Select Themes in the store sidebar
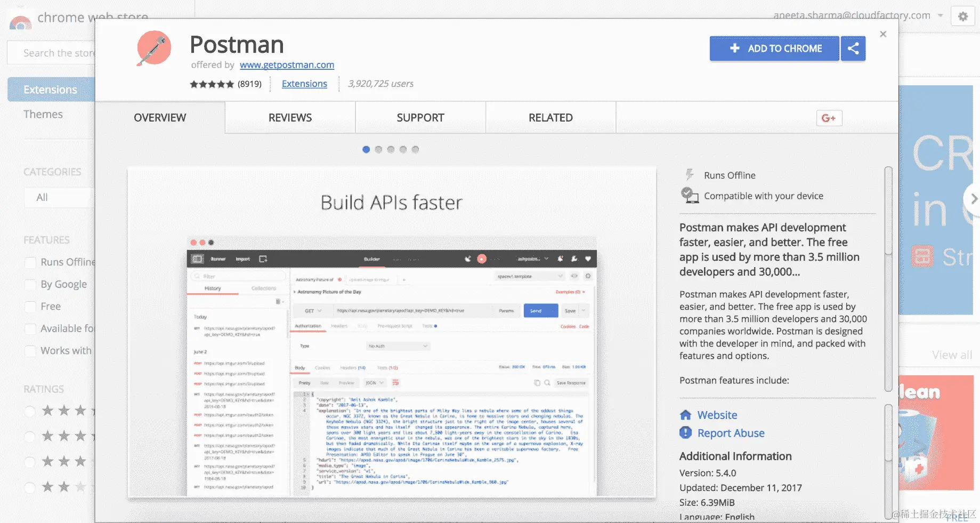The image size is (980, 523). coord(43,114)
